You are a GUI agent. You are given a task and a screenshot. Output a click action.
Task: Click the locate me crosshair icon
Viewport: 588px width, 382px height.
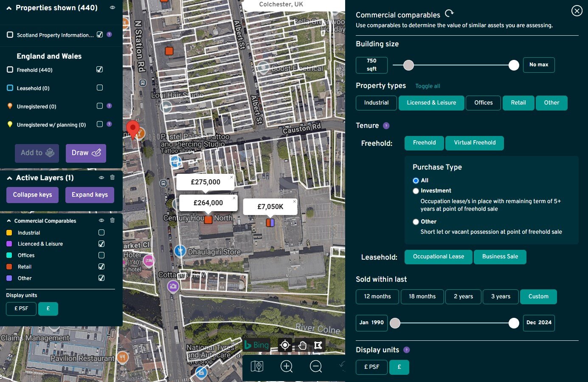[285, 345]
